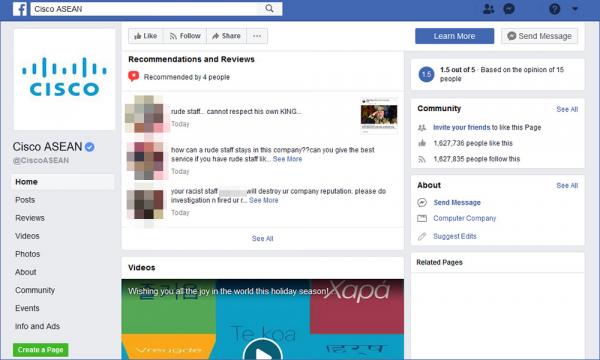Screen dimensions: 600x360
Task: Click the Facebook logo icon
Action: coord(20,9)
